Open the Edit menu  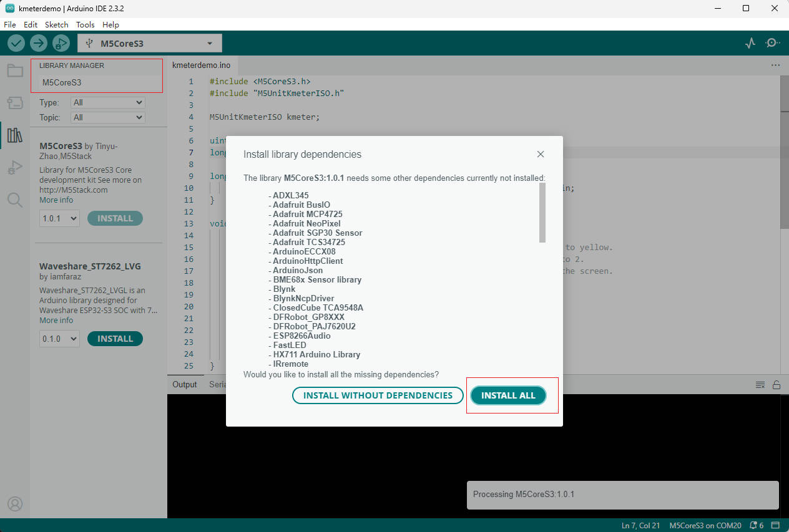[31, 24]
